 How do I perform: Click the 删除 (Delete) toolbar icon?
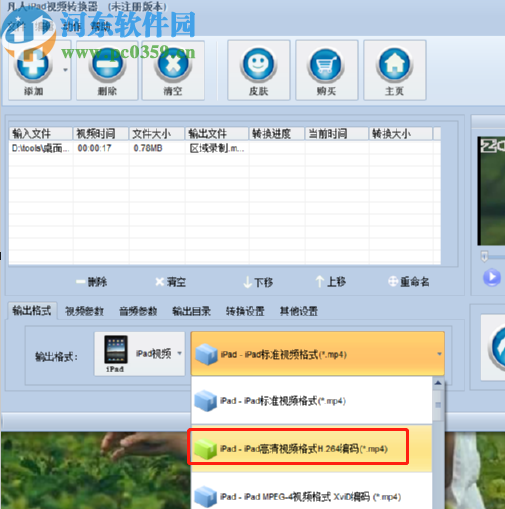(x=107, y=64)
